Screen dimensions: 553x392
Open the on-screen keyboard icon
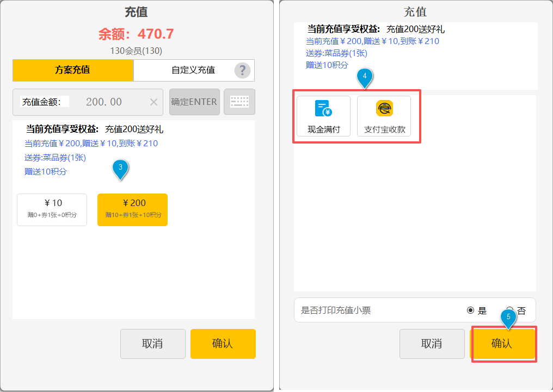point(239,102)
